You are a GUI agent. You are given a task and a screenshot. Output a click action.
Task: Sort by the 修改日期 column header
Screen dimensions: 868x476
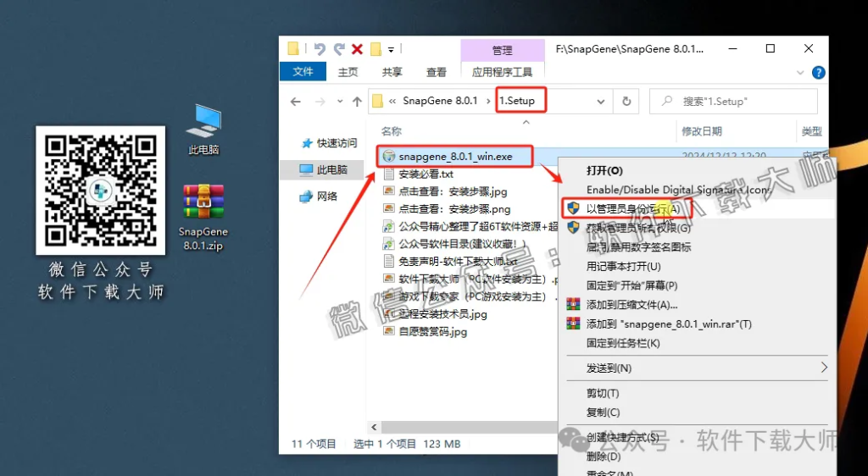click(701, 131)
